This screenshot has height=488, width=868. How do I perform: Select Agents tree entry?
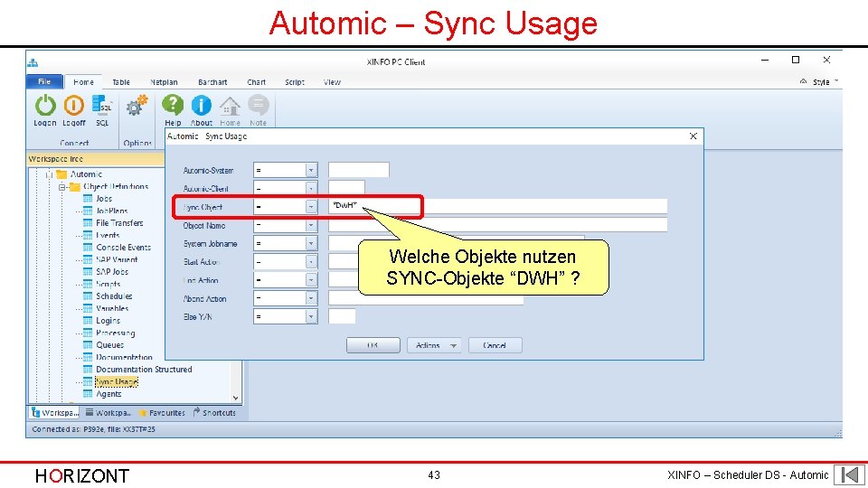pos(108,394)
